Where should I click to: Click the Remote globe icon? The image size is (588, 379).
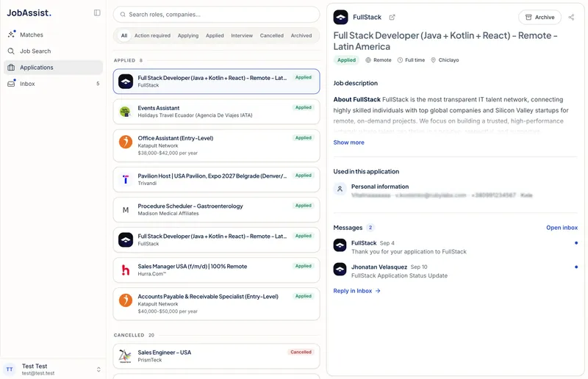coord(368,60)
